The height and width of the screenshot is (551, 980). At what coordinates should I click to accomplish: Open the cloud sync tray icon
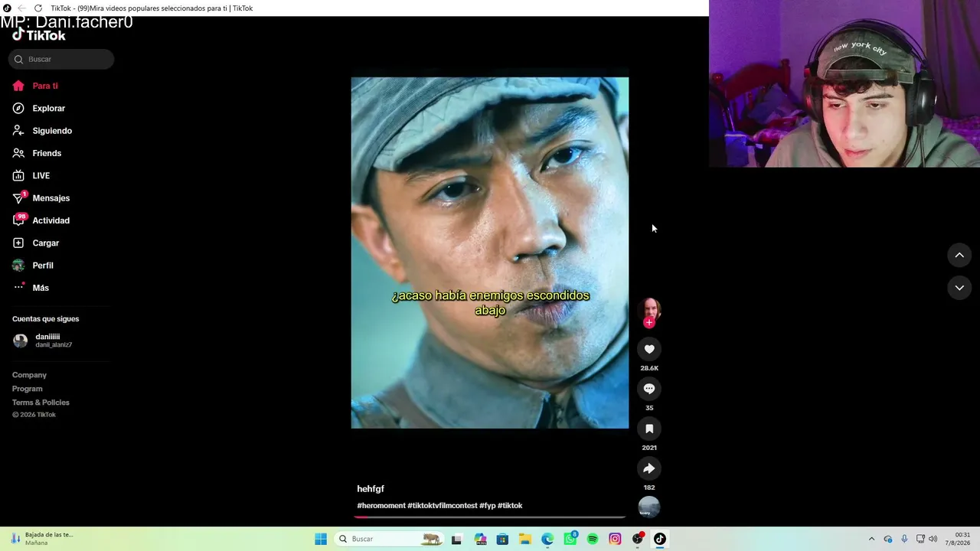[x=888, y=539]
